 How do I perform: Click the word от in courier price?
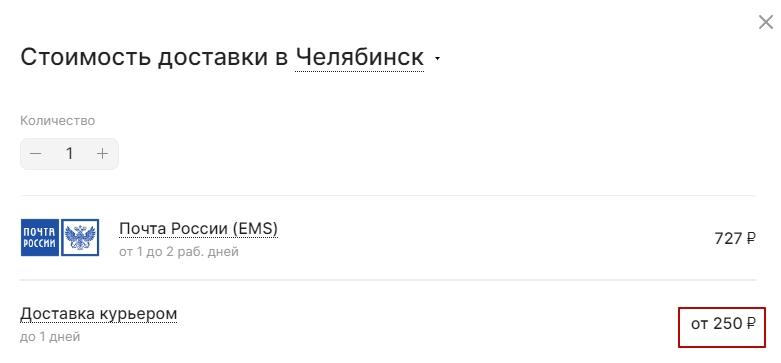[700, 325]
